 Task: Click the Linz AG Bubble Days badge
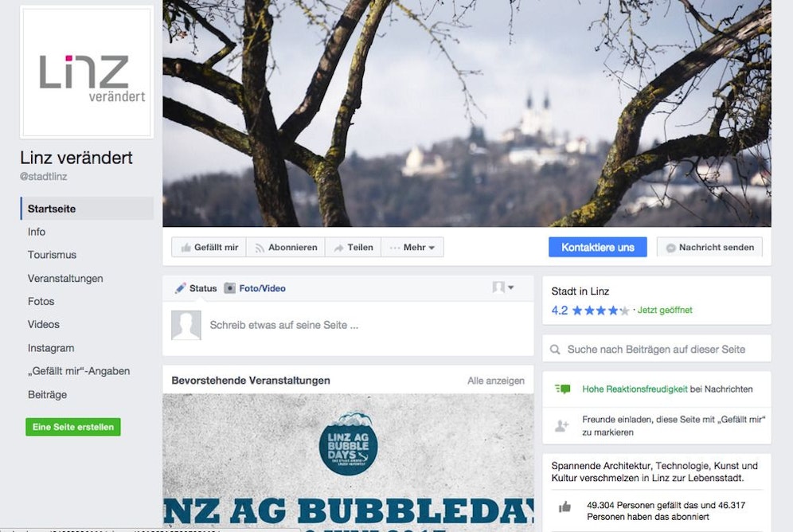[348, 444]
